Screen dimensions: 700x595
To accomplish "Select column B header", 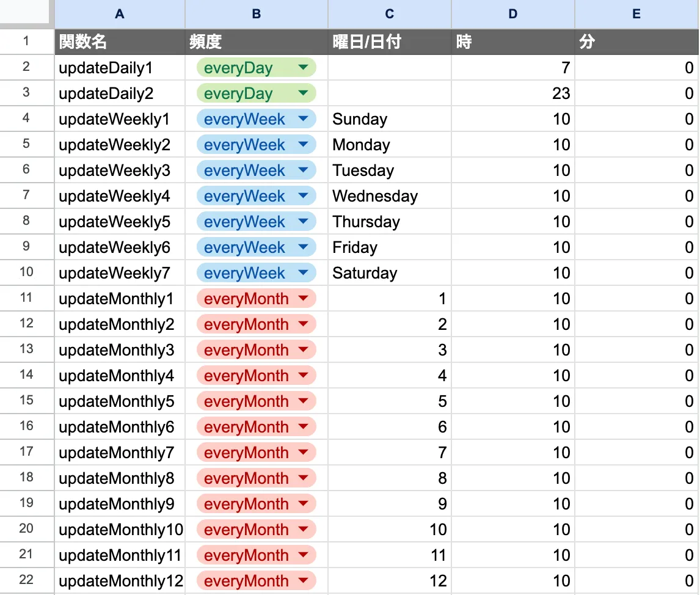I will [257, 14].
